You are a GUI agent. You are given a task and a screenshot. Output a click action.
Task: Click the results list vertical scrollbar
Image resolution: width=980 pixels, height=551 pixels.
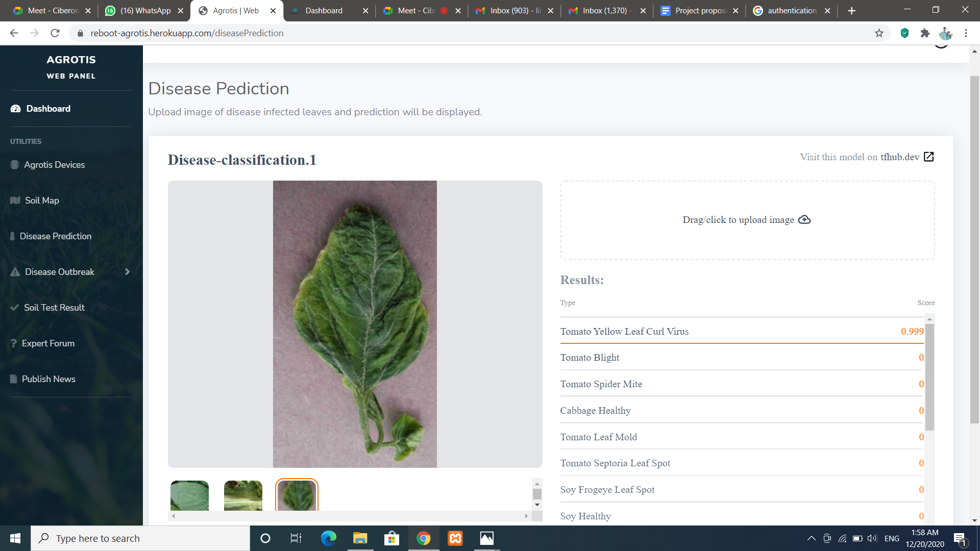(x=929, y=378)
